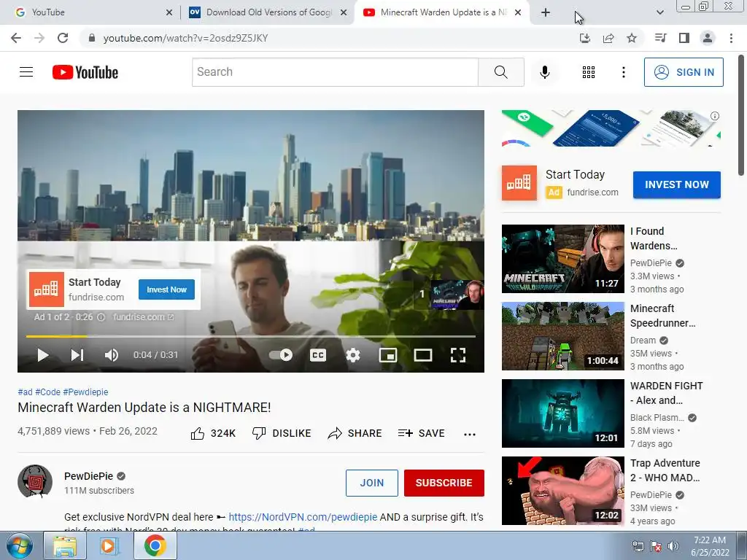Open 'I Found Wardens' video thumbnail
This screenshot has width=747, height=560.
point(562,259)
